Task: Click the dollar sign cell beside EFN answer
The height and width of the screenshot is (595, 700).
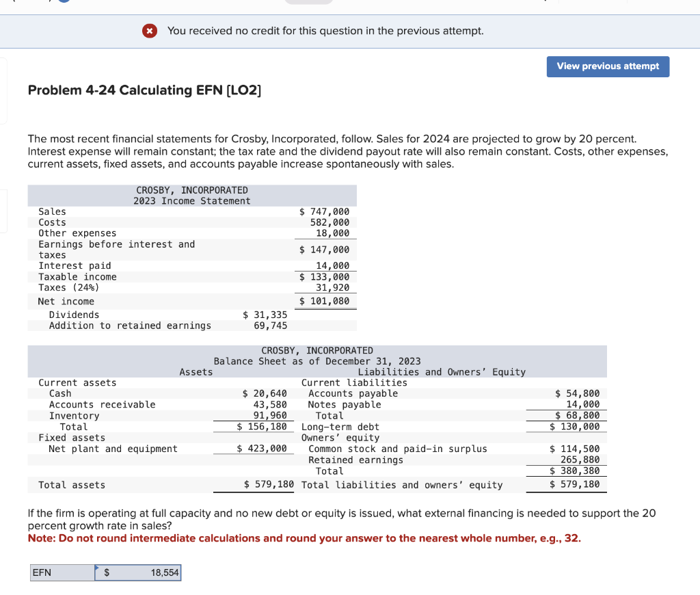Action: (107, 572)
